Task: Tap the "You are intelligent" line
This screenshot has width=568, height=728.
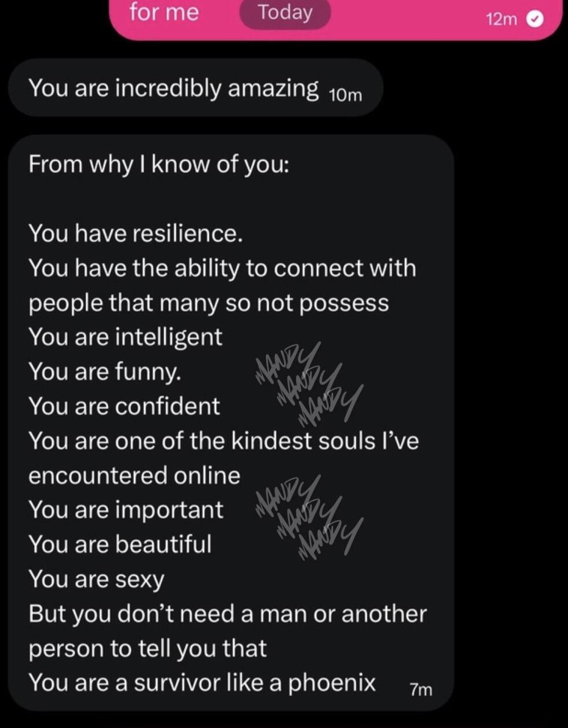Action: (x=125, y=337)
